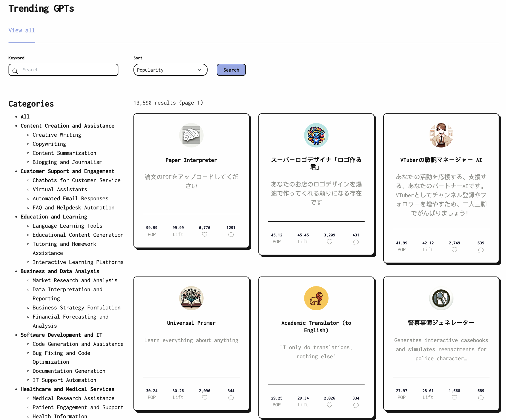Open Education and Learning category
This screenshot has width=506, height=420.
click(54, 217)
